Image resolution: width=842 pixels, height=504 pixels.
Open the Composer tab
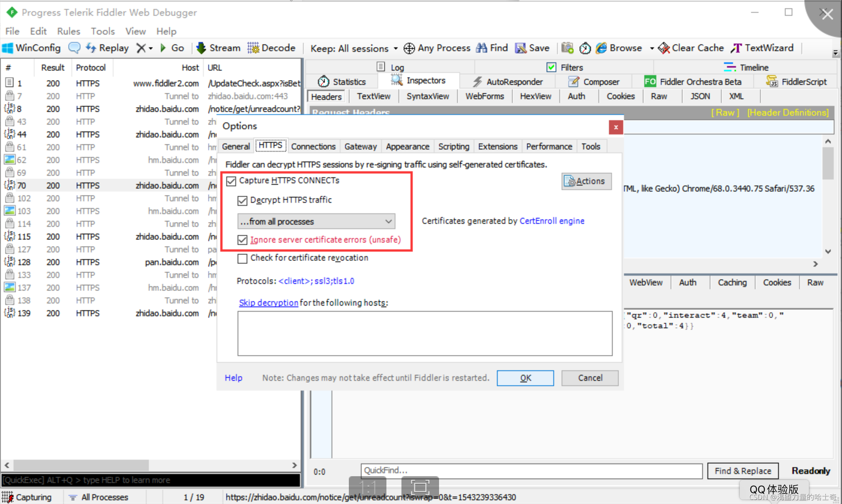point(594,82)
